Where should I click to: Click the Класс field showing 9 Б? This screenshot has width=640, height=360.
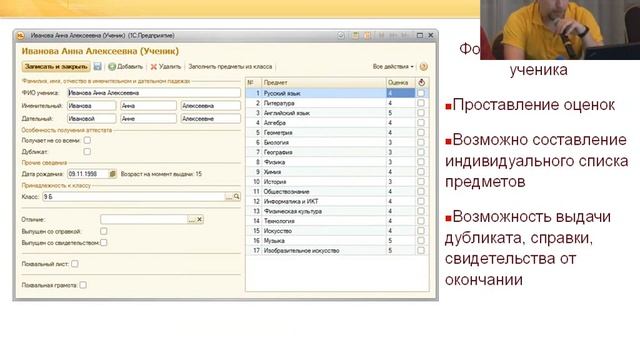133,197
